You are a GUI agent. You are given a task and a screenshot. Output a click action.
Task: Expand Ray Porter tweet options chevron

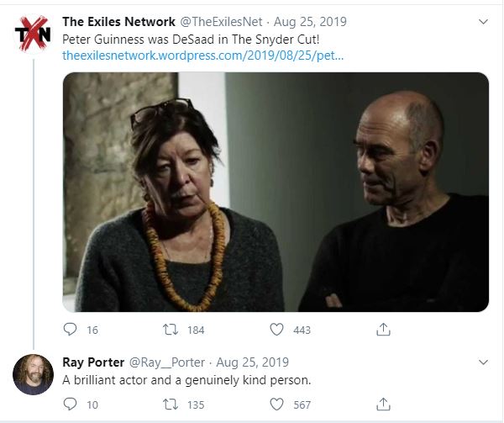[x=483, y=362]
